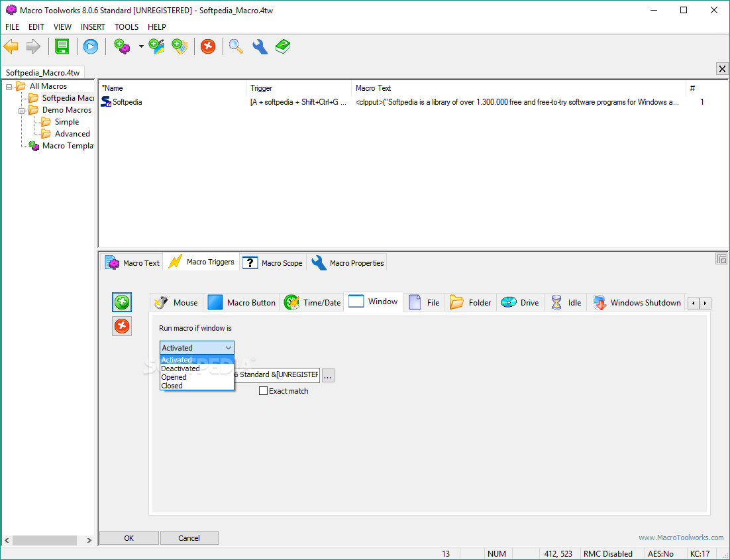
Task: Open the INSERT menu
Action: [93, 27]
